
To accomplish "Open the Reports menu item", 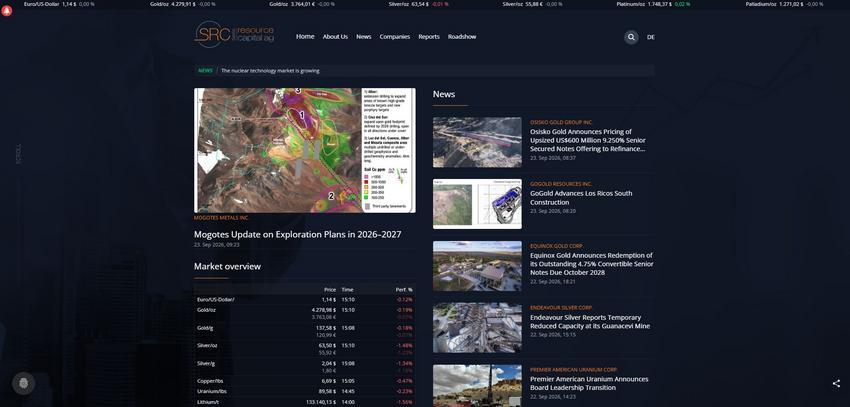I will (429, 36).
